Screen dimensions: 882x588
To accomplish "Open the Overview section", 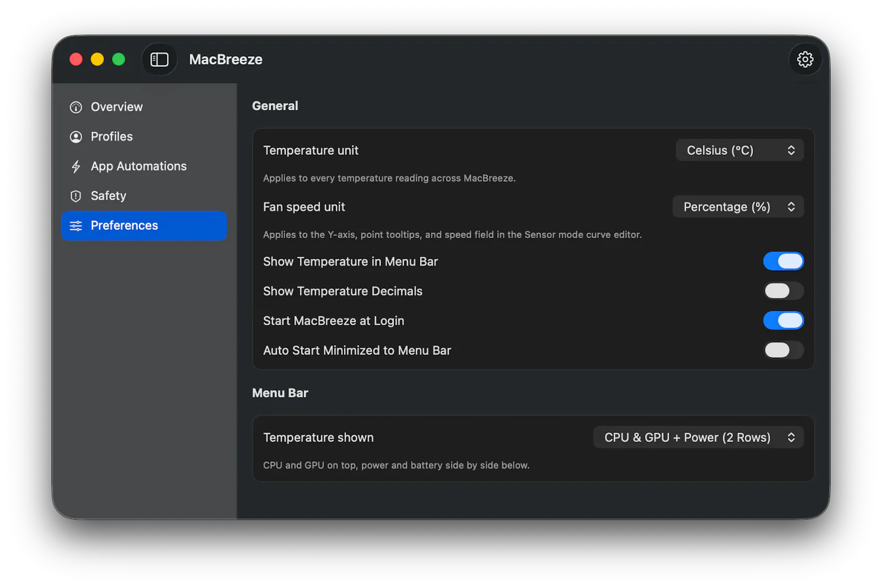I will click(x=144, y=107).
